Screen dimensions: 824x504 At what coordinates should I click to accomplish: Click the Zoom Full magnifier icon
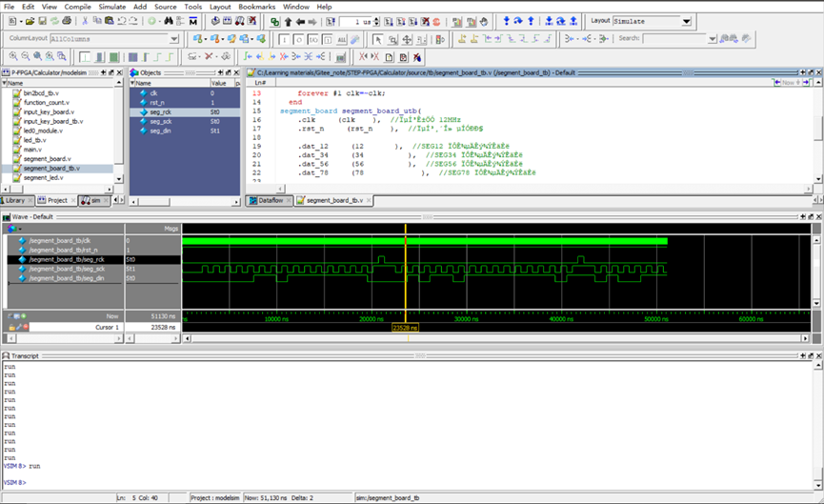pos(37,56)
